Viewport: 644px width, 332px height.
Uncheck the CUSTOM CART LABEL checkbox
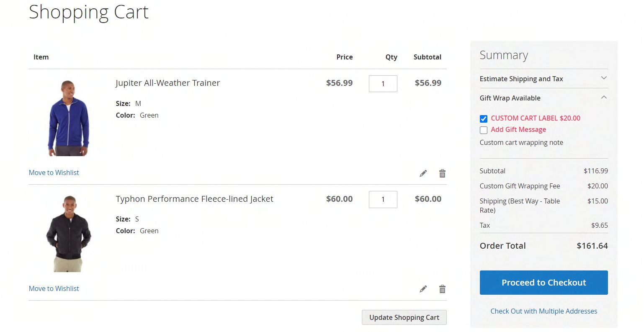coord(484,118)
